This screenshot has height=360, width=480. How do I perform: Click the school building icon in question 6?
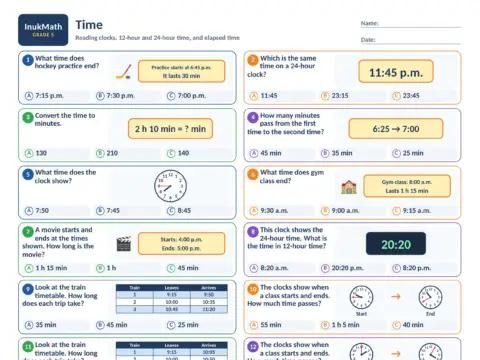[349, 187]
